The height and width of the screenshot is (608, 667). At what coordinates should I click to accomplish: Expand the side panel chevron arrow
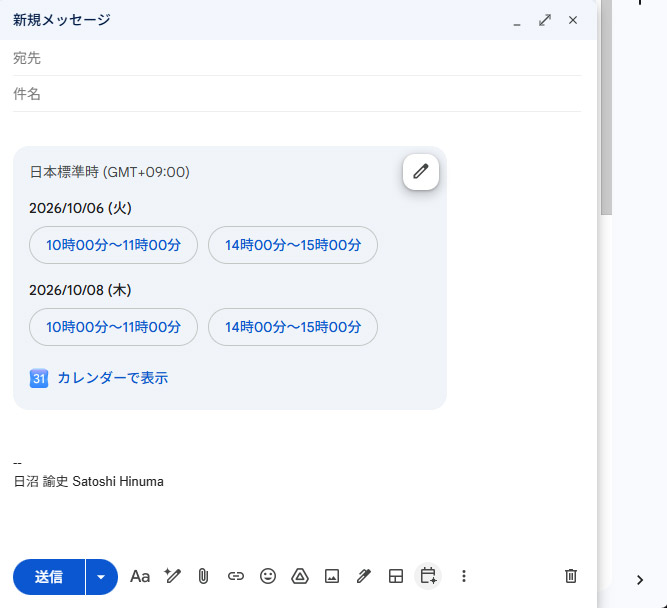point(640,580)
